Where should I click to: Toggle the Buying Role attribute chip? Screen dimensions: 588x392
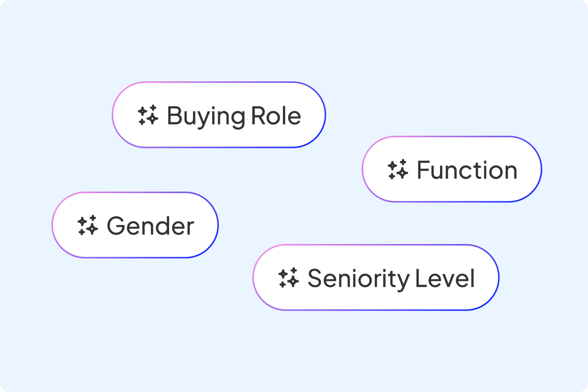pyautogui.click(x=219, y=115)
